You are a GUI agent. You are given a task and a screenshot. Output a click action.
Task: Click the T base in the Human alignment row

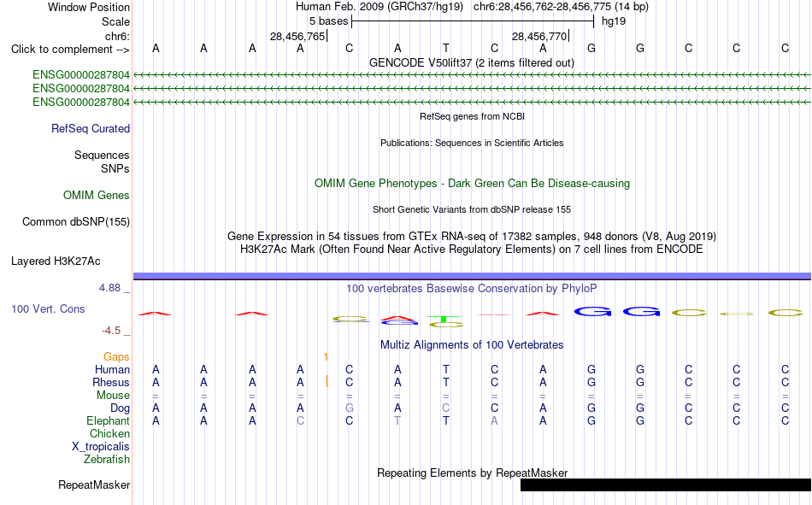tap(446, 369)
